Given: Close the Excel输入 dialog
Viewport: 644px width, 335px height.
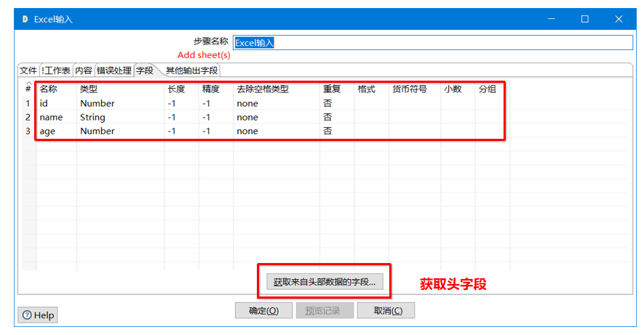Looking at the screenshot, I should [x=619, y=19].
